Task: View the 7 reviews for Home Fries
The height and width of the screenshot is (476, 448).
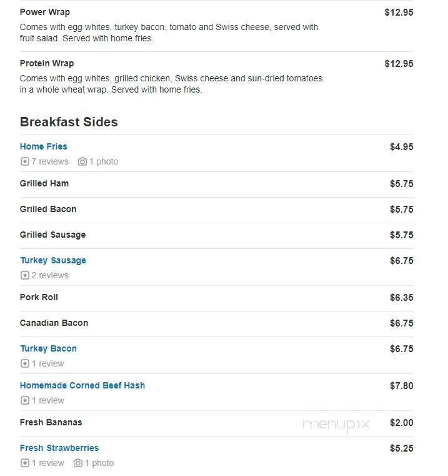Action: coord(50,161)
